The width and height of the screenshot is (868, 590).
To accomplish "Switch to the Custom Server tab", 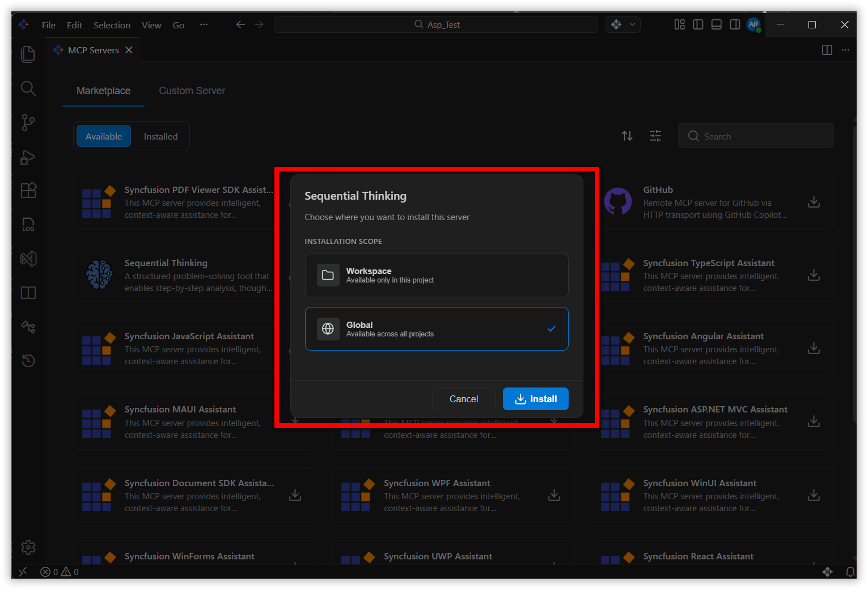I will [x=192, y=91].
